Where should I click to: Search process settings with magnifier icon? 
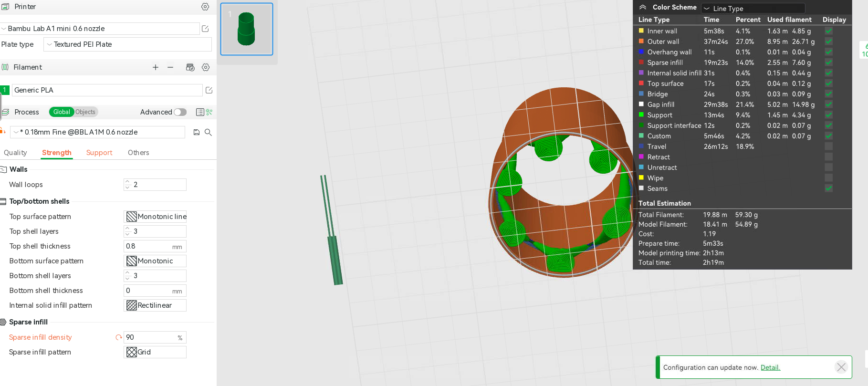pyautogui.click(x=209, y=132)
